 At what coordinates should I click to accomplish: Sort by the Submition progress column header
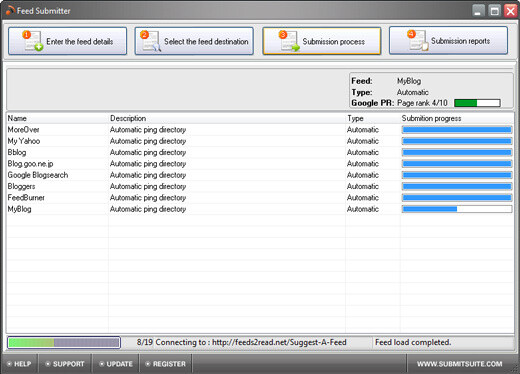click(457, 118)
